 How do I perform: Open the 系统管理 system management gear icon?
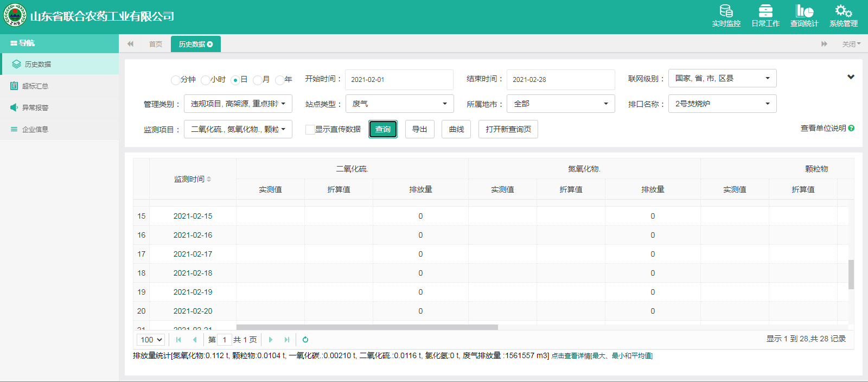843,11
